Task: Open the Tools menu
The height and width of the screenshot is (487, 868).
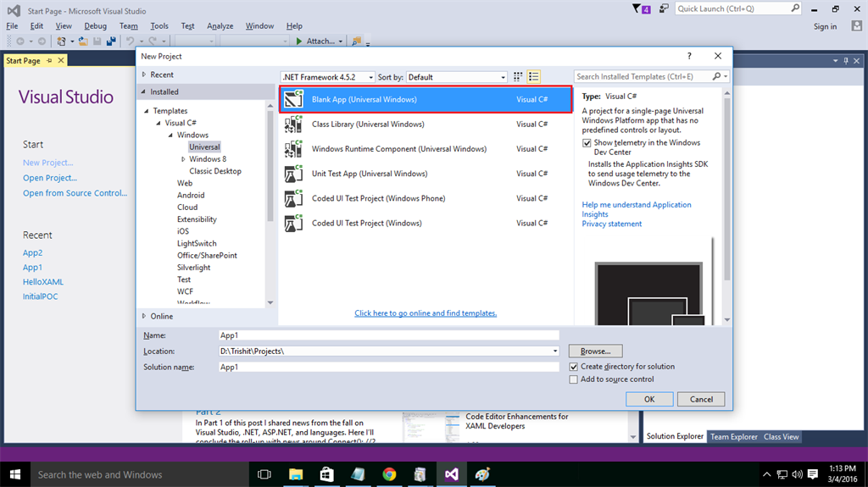Action: (159, 26)
